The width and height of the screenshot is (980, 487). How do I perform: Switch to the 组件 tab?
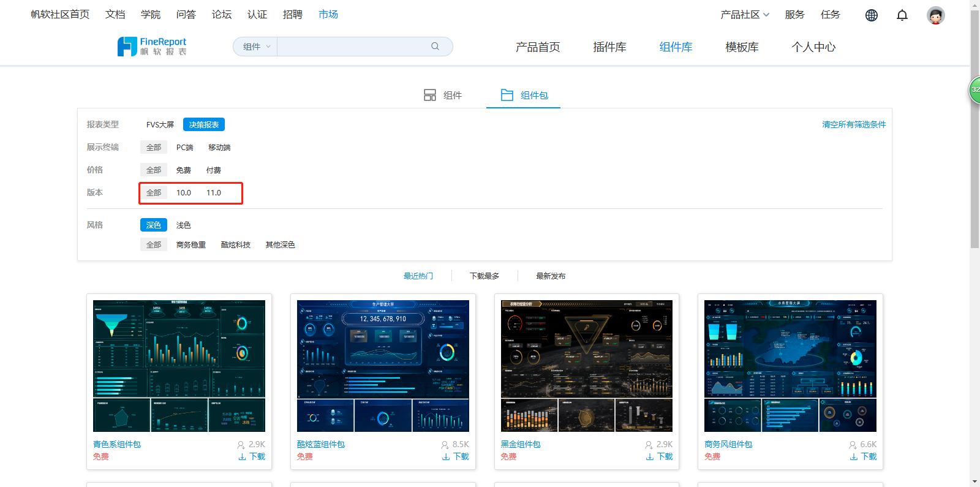coord(443,96)
